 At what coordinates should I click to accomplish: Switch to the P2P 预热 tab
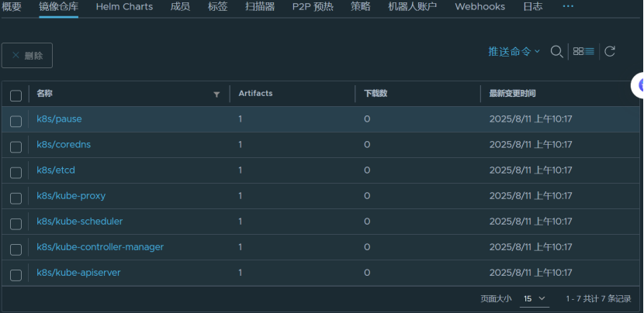[x=313, y=6]
